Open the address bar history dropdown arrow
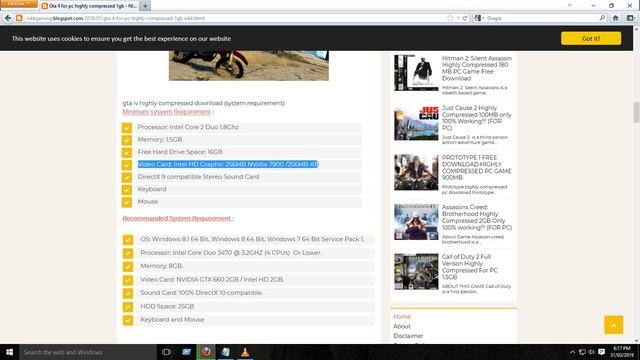The image size is (640, 360). point(458,18)
